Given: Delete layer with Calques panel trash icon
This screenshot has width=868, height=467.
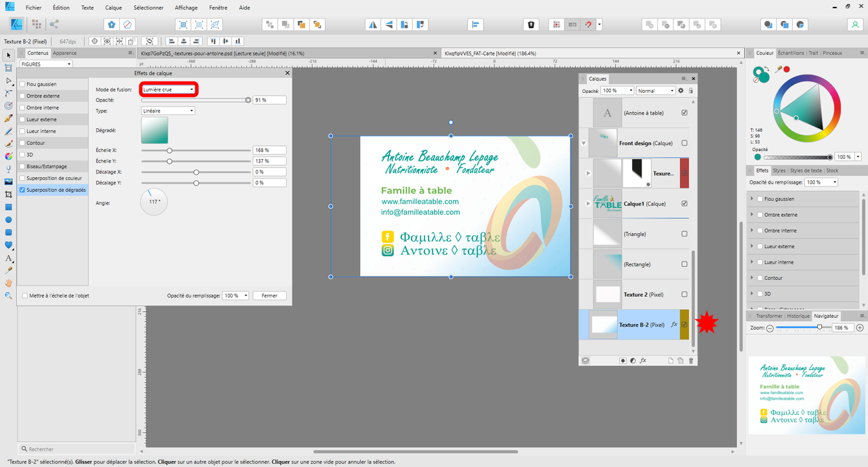Looking at the screenshot, I should [691, 361].
